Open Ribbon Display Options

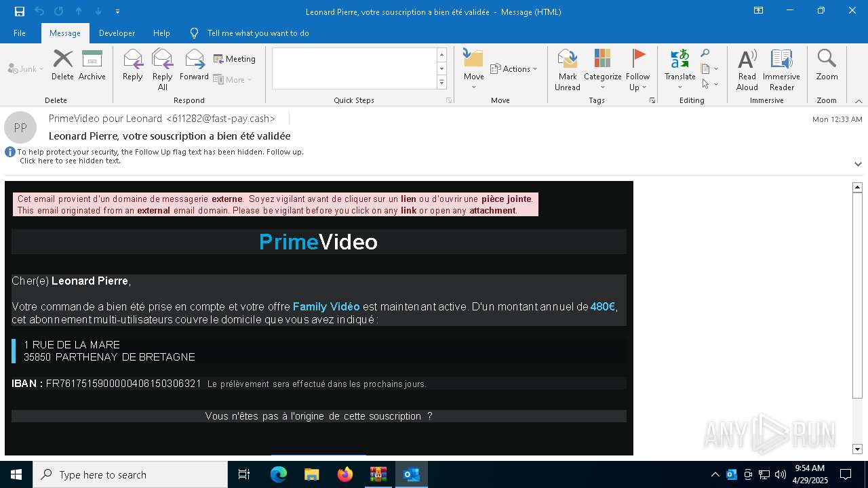click(759, 11)
